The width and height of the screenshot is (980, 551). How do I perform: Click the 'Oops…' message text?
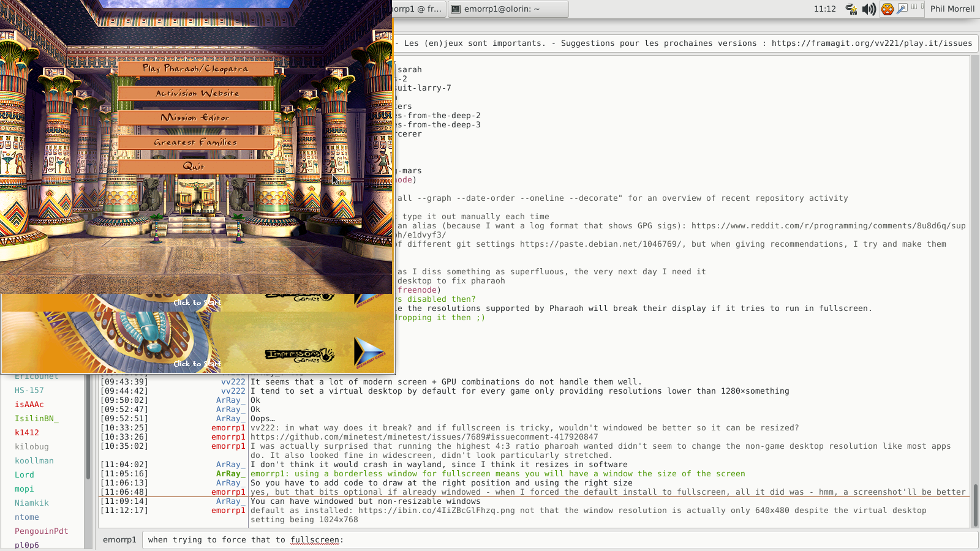click(263, 419)
